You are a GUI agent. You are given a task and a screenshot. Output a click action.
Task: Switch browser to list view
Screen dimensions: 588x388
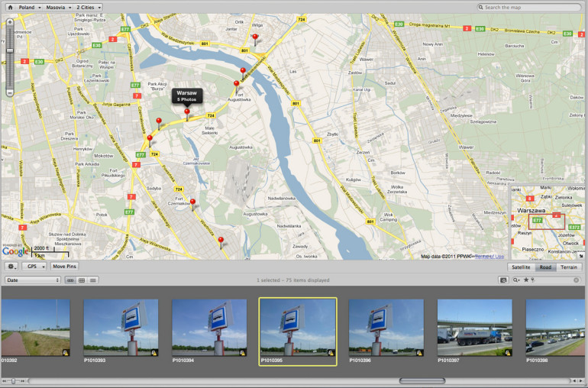[93, 280]
